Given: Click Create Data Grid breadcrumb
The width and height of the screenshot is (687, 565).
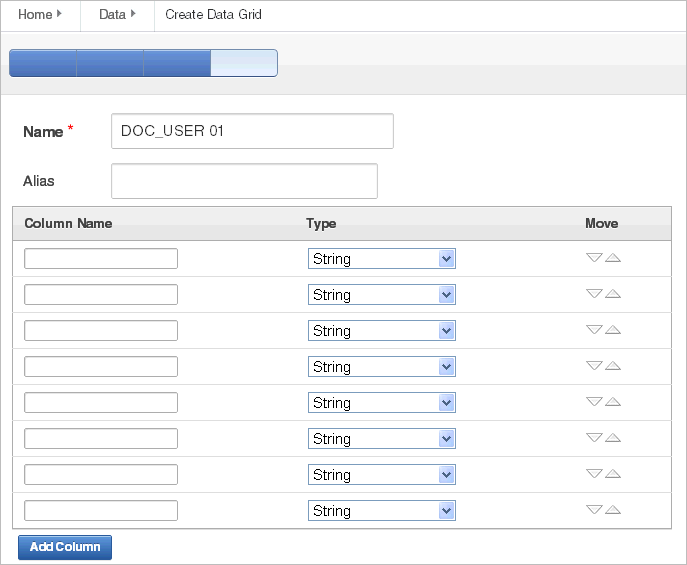Looking at the screenshot, I should click(x=213, y=14).
